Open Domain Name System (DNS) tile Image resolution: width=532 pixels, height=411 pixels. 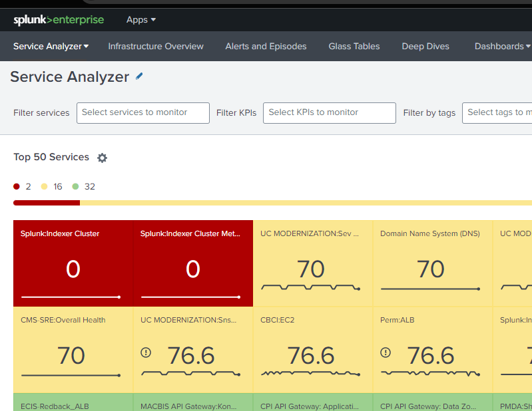(x=433, y=263)
